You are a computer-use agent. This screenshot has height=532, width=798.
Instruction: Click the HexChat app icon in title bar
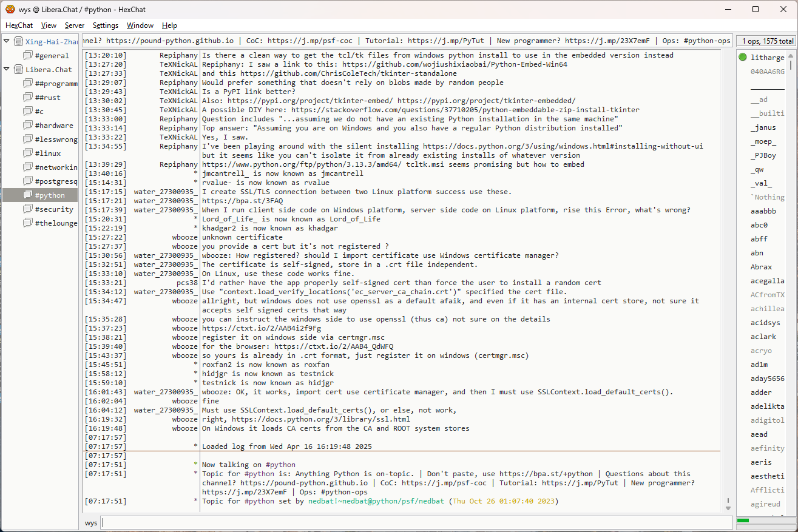click(x=10, y=10)
